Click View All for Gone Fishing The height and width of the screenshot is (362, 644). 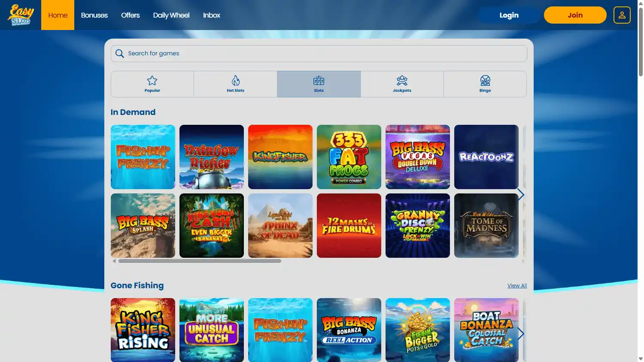517,286
